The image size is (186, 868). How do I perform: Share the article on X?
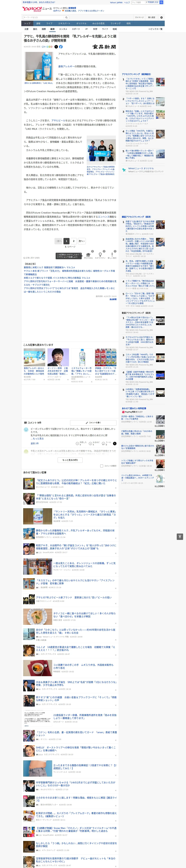coord(56,47)
